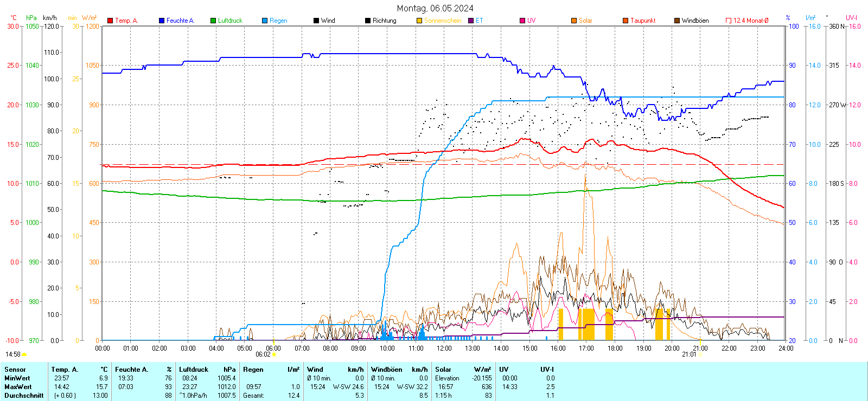Click the sunrise sun marker at 06:02

274,354
